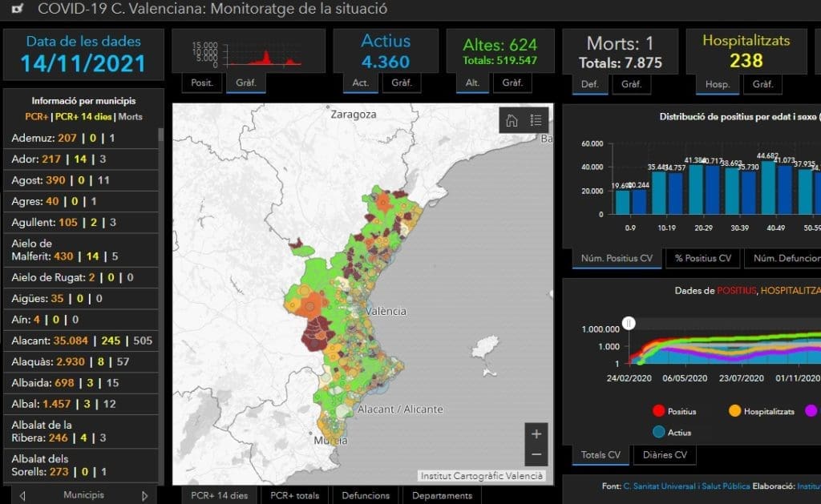Image resolution: width=821 pixels, height=504 pixels.
Task: Switch to the Posit. tab
Action: pos(201,83)
